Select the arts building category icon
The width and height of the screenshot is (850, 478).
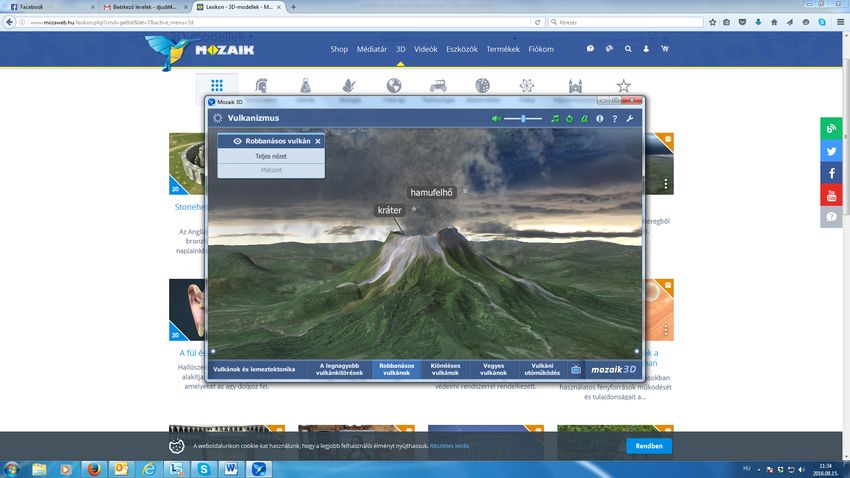[x=575, y=85]
